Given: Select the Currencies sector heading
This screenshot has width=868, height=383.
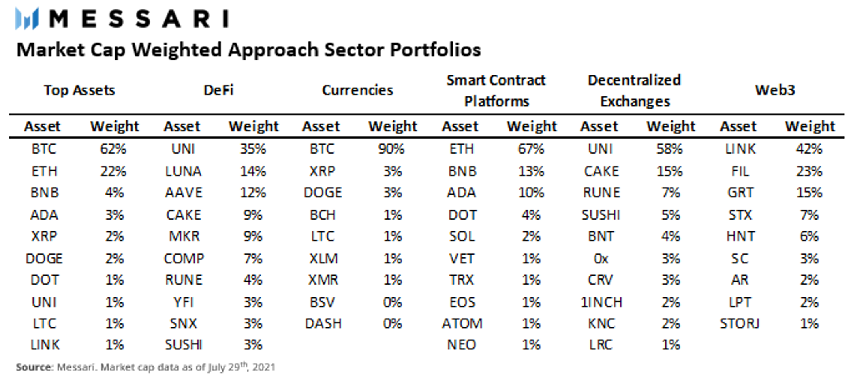Looking at the screenshot, I should pos(357,90).
